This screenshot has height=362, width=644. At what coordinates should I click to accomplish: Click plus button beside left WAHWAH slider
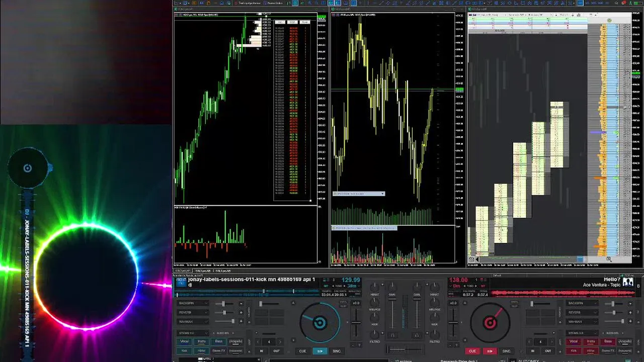[x=241, y=321]
